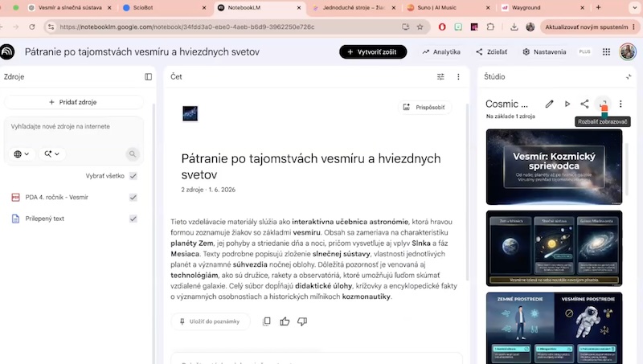The image size is (643, 364).
Task: Collapse the Štúdio panel
Action: (629, 76)
